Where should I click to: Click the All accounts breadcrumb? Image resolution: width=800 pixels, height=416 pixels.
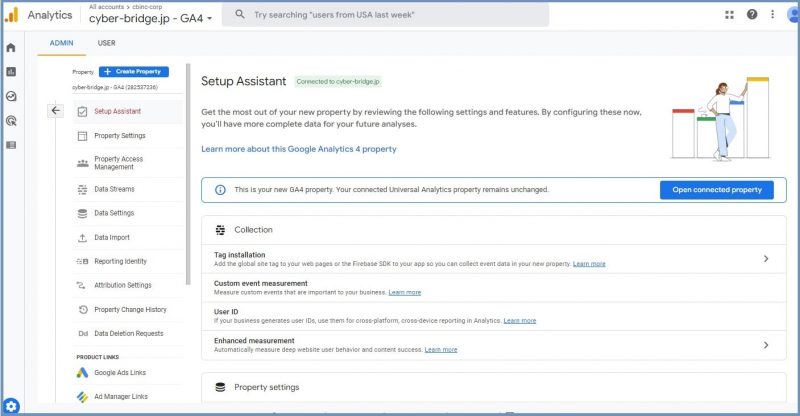[x=106, y=7]
